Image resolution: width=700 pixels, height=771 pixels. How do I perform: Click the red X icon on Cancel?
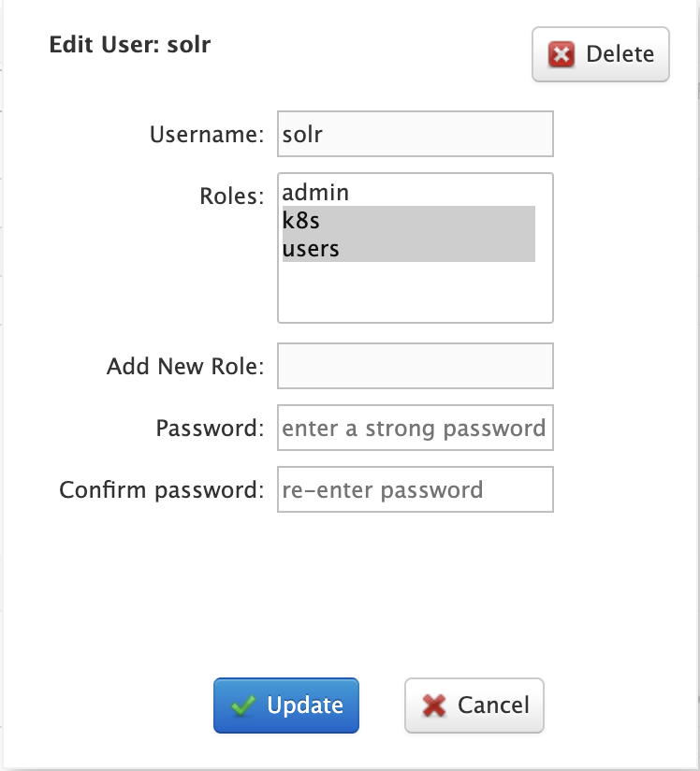pyautogui.click(x=434, y=706)
